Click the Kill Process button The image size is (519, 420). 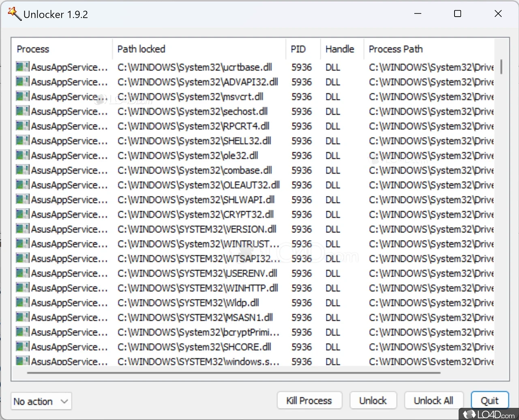tap(309, 401)
